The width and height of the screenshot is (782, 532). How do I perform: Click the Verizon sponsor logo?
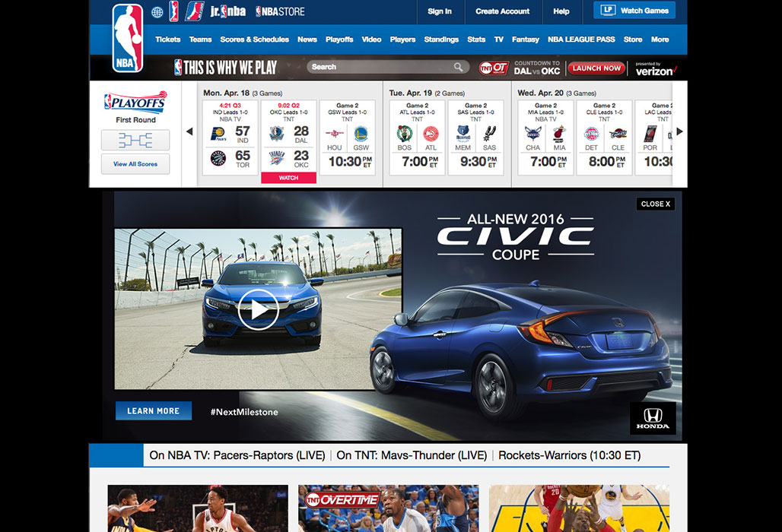click(656, 69)
